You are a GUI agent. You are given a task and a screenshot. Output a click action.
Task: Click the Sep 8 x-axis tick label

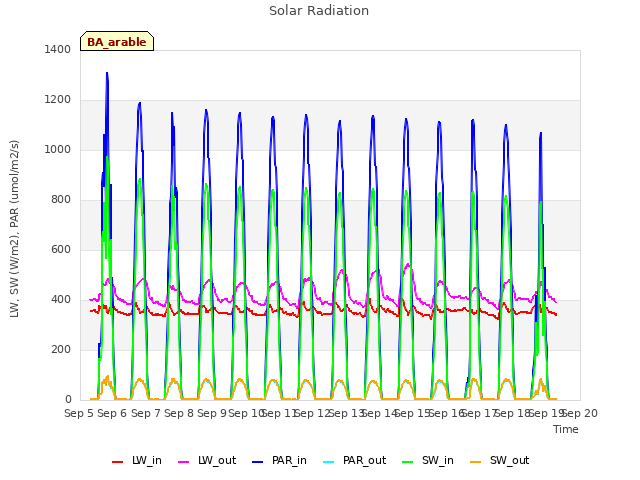coord(179,414)
